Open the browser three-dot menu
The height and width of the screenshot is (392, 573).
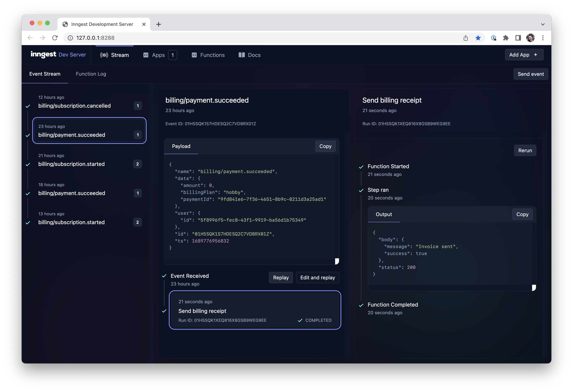(x=543, y=38)
